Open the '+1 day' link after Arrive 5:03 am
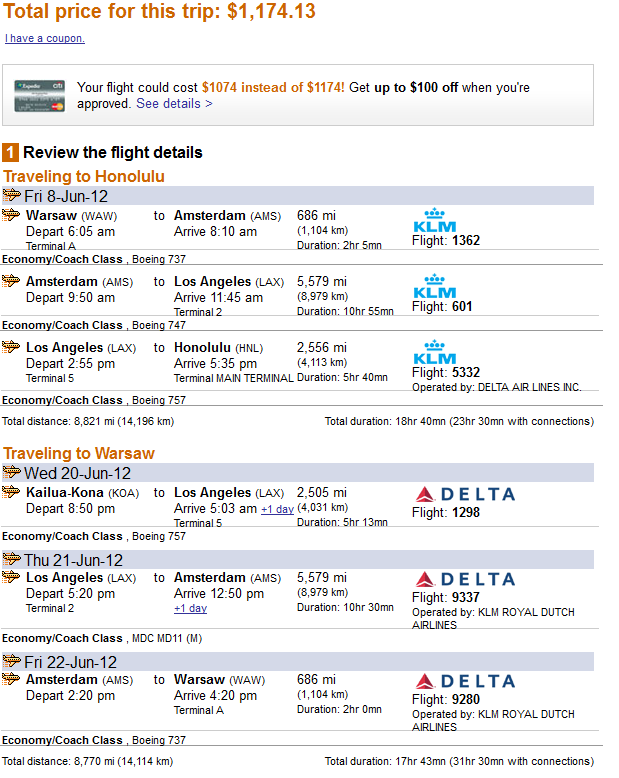Viewport: 619px width, 778px height. pyautogui.click(x=278, y=509)
